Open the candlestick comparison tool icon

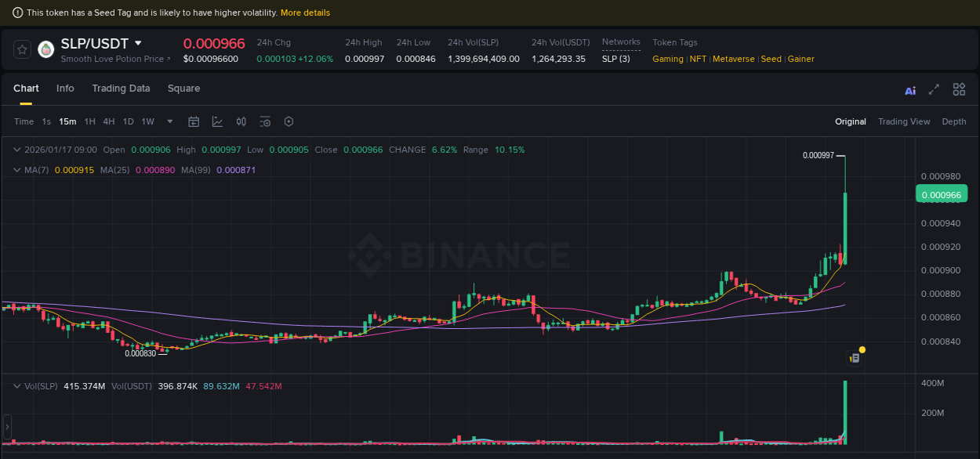tap(241, 121)
